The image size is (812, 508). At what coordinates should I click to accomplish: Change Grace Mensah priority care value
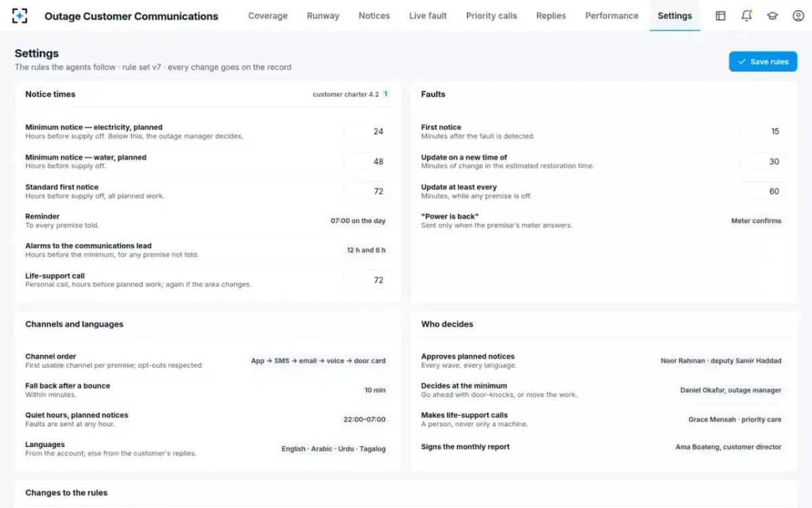[735, 419]
